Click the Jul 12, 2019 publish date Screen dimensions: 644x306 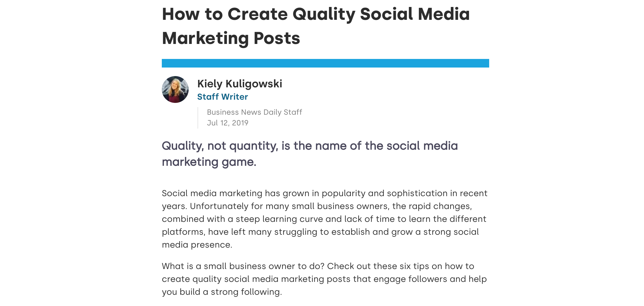click(x=228, y=123)
